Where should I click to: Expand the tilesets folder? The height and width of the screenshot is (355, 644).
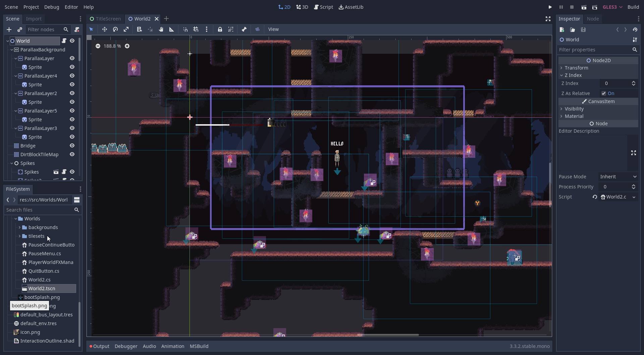click(19, 236)
